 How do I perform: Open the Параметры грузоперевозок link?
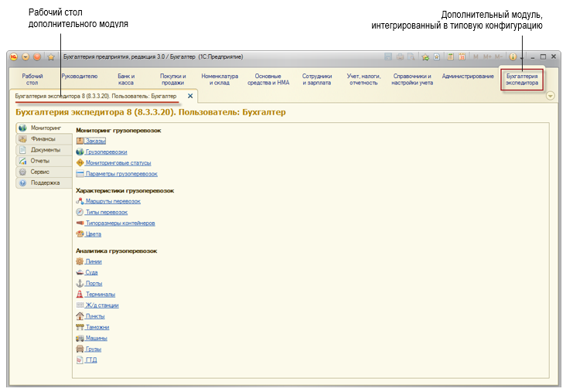click(121, 174)
